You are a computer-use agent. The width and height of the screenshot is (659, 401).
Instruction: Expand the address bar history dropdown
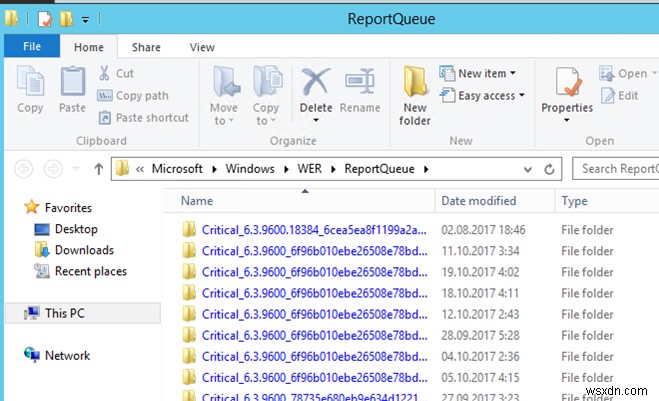point(527,169)
